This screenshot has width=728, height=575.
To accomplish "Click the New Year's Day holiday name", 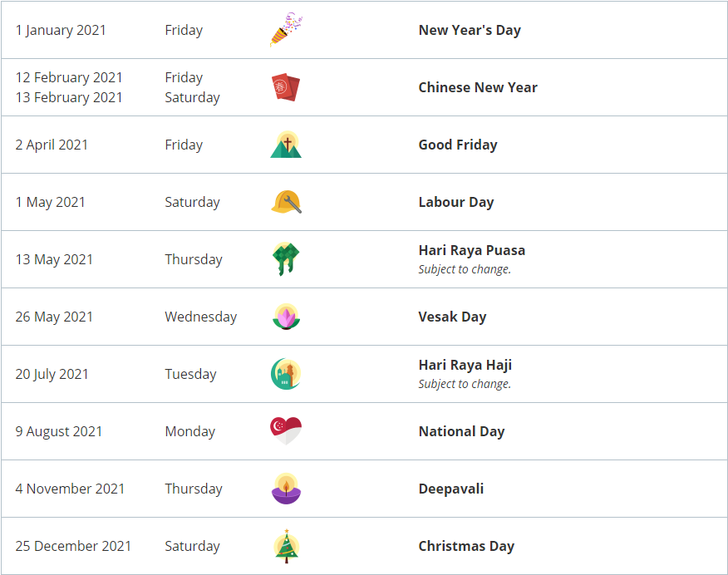I will coord(470,30).
